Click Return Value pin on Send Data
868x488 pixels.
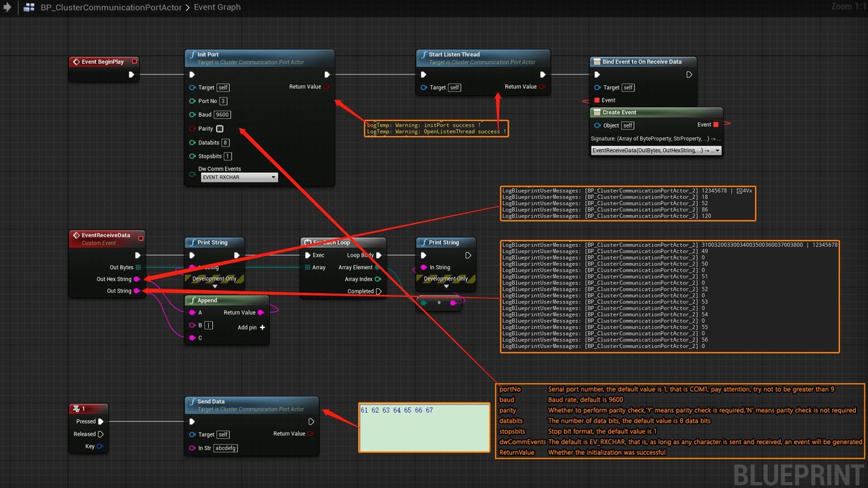point(311,434)
